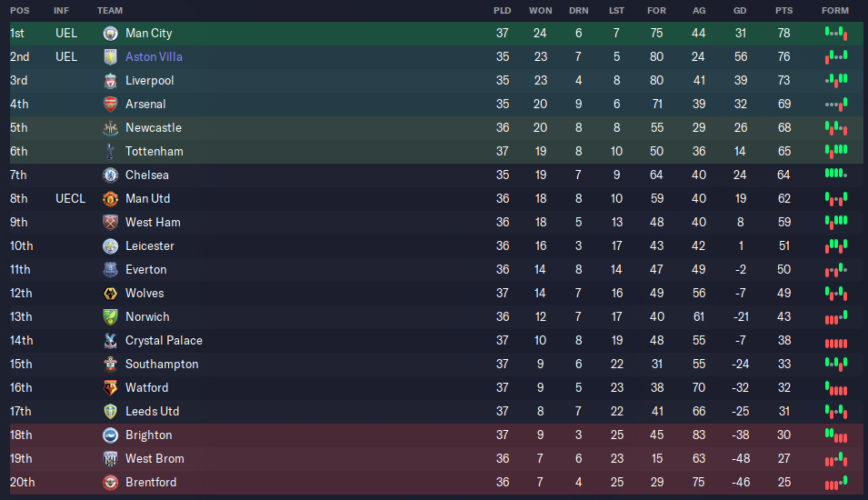Select the Crystal Palace team name
This screenshot has width=868, height=500.
coord(164,341)
